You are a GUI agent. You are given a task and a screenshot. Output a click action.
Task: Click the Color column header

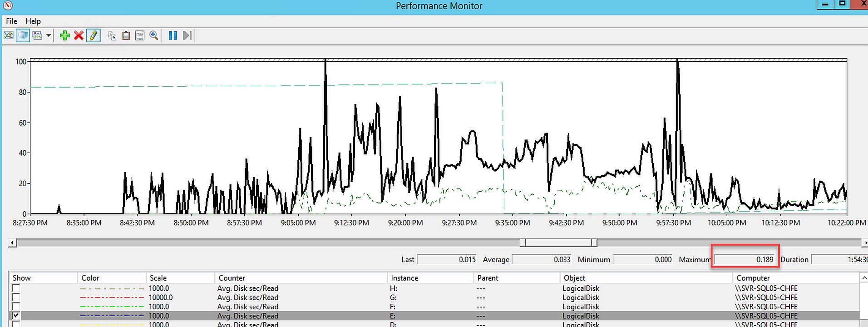tap(112, 278)
